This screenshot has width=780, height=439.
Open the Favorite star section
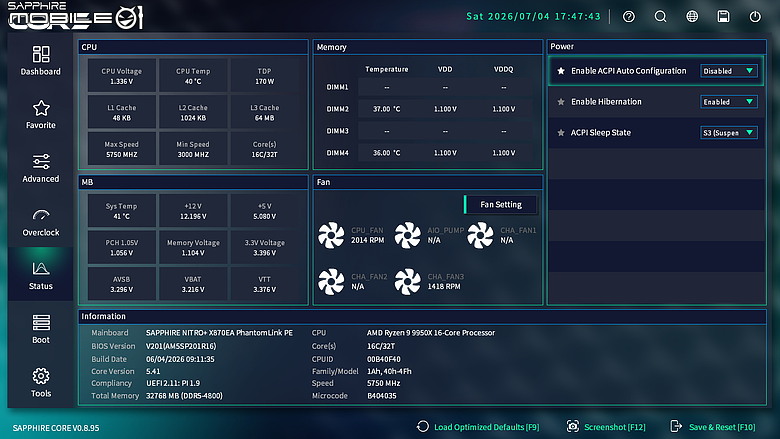tap(41, 108)
